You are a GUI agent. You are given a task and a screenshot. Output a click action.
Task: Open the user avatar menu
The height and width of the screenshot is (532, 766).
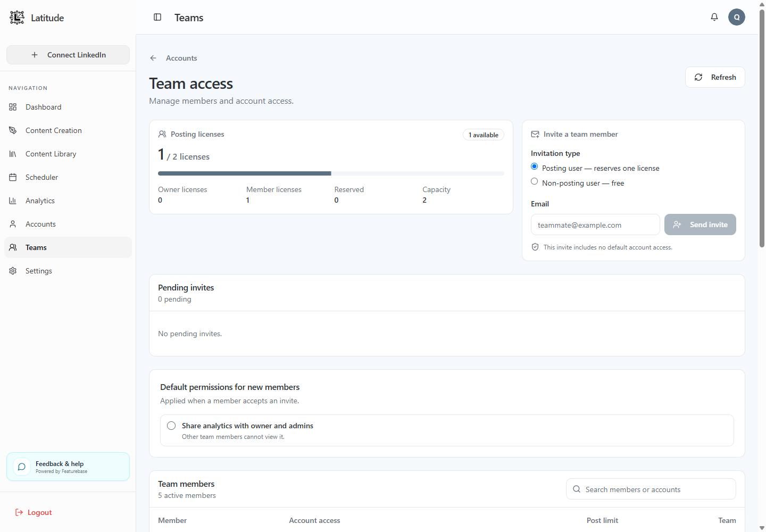737,17
